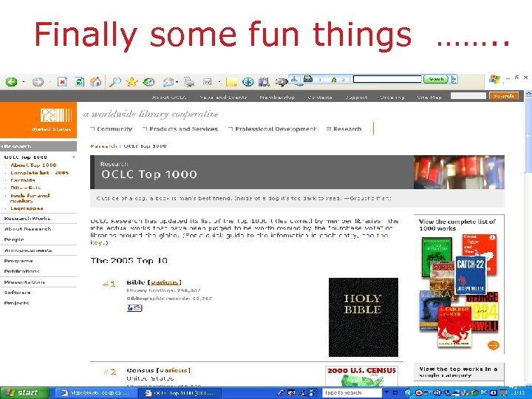
Task: Open About Top 1000 sidebar link
Action: click(33, 165)
